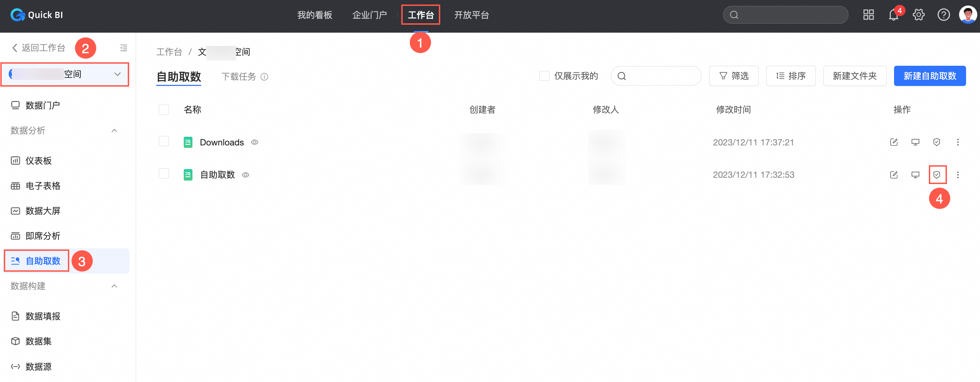980x382 pixels.
Task: Click the shield permission icon for 自助取数 row
Action: click(936, 175)
